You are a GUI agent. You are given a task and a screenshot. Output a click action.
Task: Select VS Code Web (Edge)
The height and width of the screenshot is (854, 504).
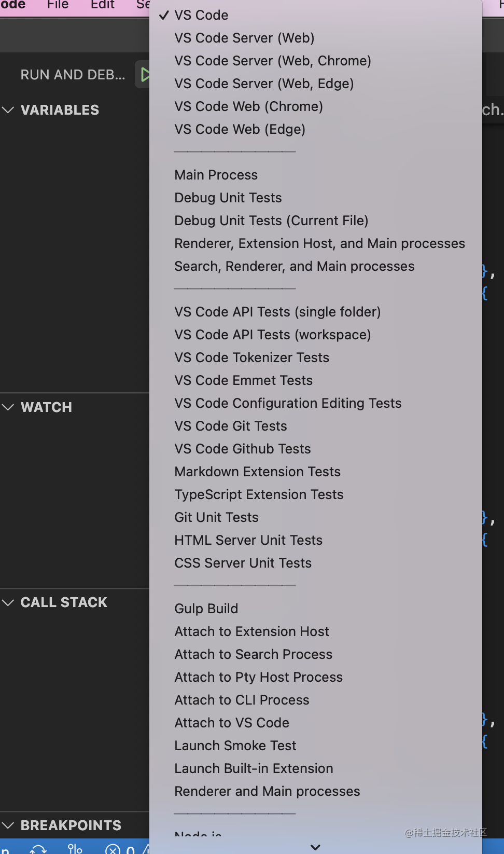point(315,129)
